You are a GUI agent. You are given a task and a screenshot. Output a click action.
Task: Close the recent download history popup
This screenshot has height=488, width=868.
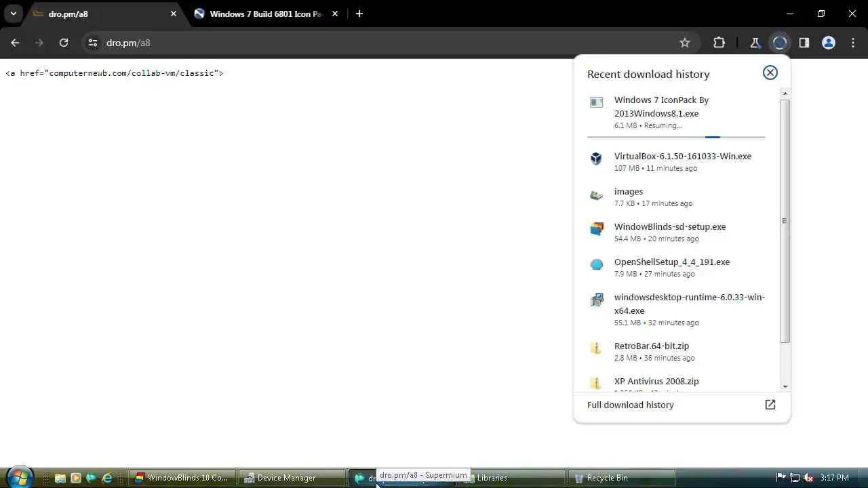pyautogui.click(x=770, y=73)
